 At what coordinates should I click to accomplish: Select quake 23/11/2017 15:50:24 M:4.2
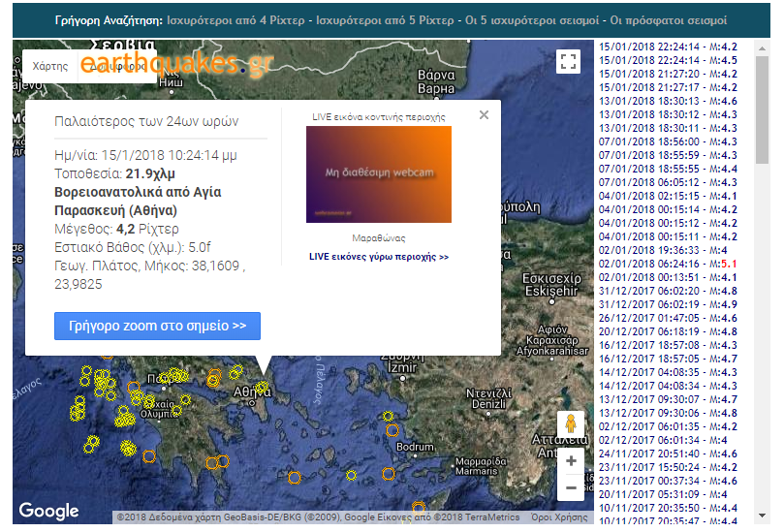pyautogui.click(x=668, y=467)
